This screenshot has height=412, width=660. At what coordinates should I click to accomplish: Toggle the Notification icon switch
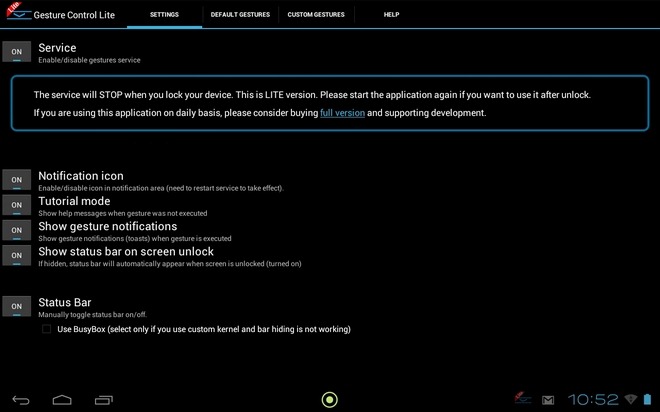(x=16, y=180)
